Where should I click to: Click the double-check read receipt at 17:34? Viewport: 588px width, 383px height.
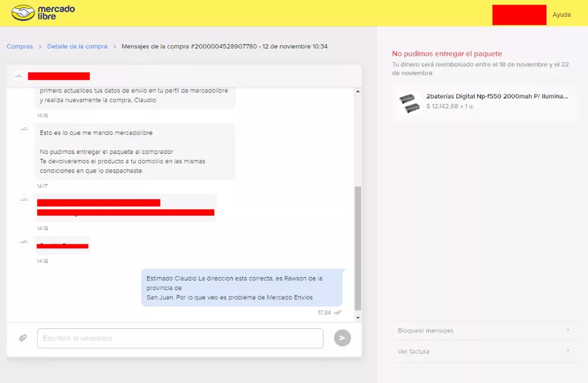point(338,313)
